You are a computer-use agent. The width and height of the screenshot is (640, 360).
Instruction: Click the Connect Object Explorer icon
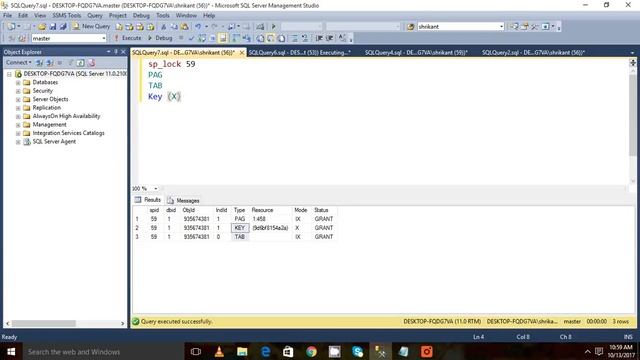pyautogui.click(x=40, y=62)
